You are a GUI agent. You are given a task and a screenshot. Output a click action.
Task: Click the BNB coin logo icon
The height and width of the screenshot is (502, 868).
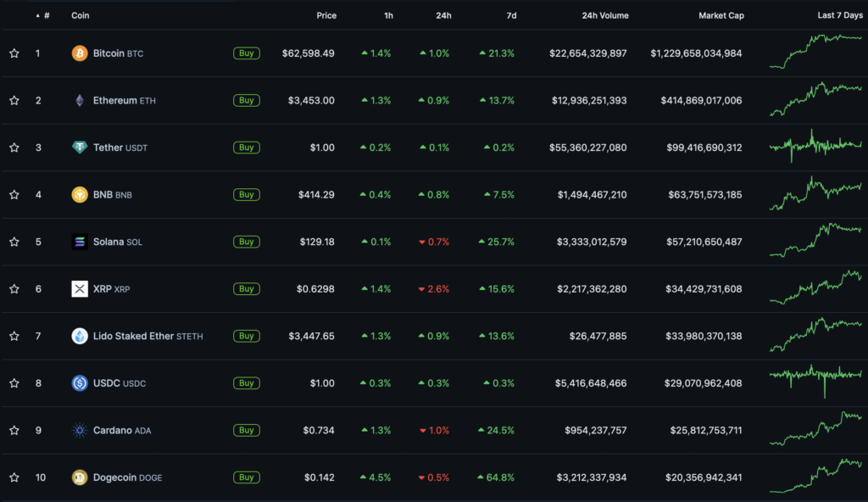(x=80, y=194)
